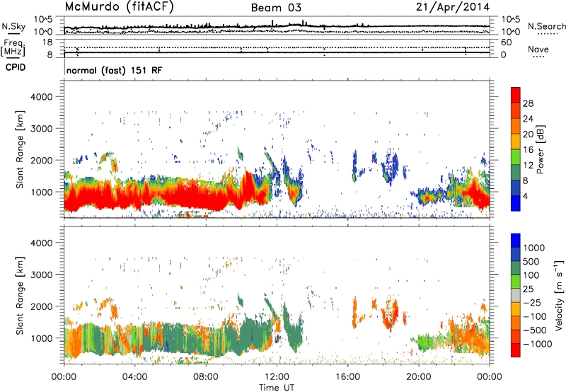Click the 'Time UT' axis title
Screen dimensions: 566x392
[277, 388]
